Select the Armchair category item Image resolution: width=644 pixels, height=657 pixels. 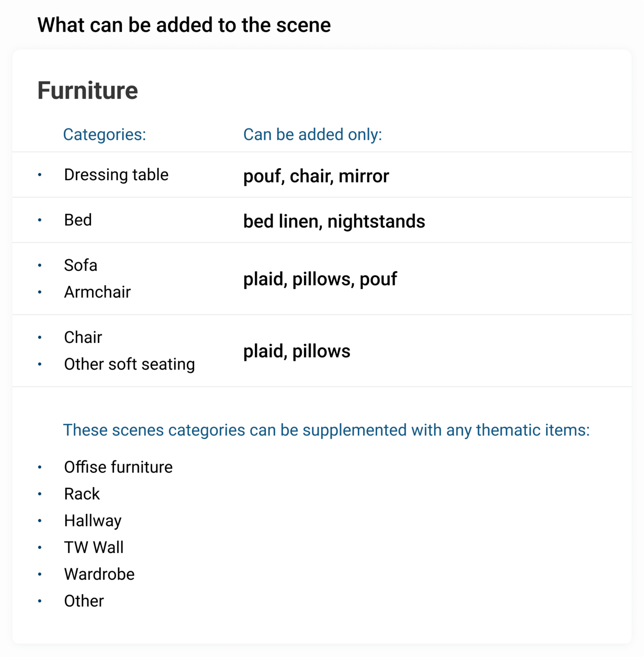98,292
